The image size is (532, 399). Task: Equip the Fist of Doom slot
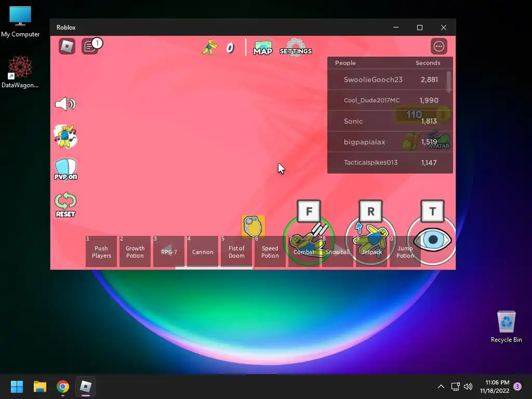click(236, 251)
